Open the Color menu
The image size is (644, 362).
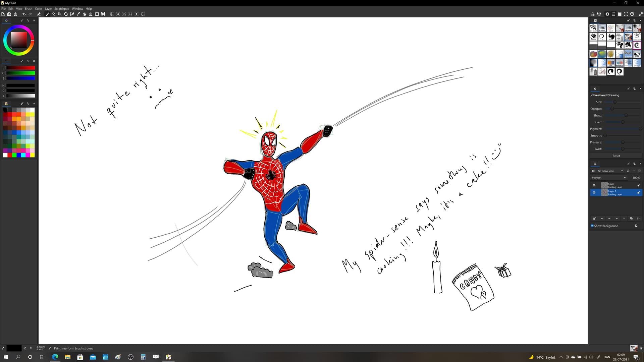[x=39, y=9]
